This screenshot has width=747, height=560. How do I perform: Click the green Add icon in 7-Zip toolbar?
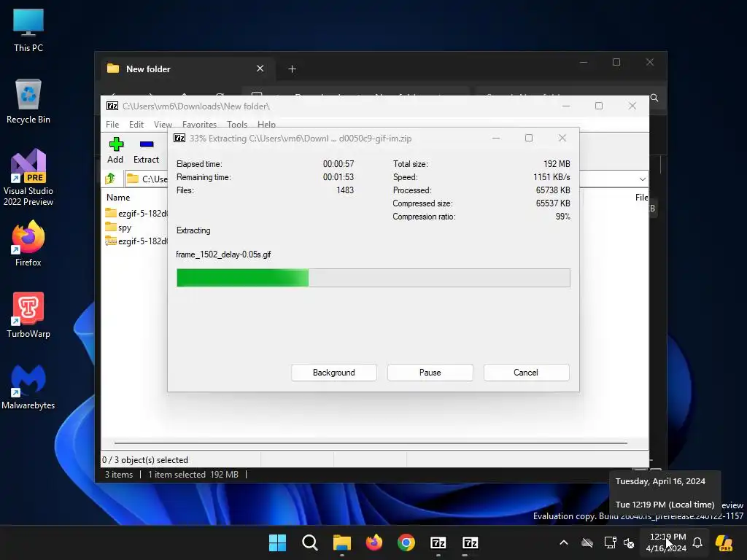pyautogui.click(x=116, y=144)
